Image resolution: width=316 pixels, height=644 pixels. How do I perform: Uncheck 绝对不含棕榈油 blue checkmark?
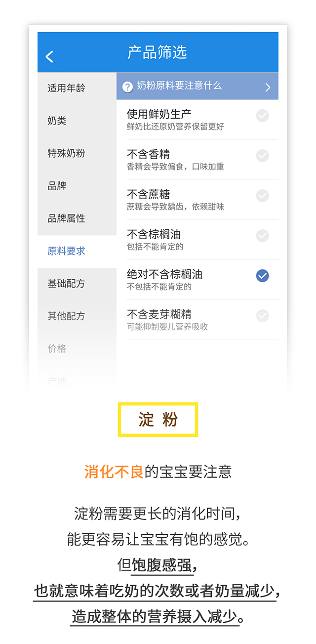point(262,276)
